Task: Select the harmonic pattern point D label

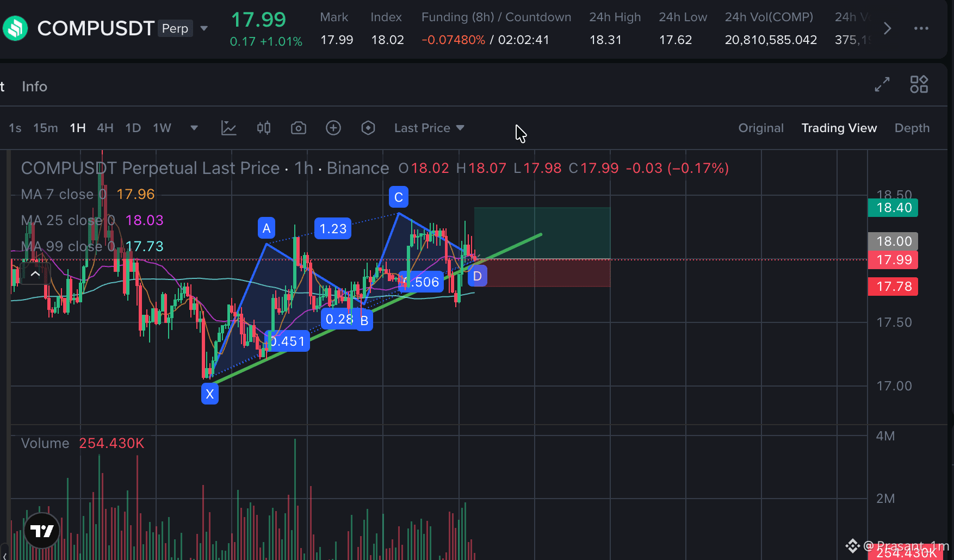Action: 478,276
